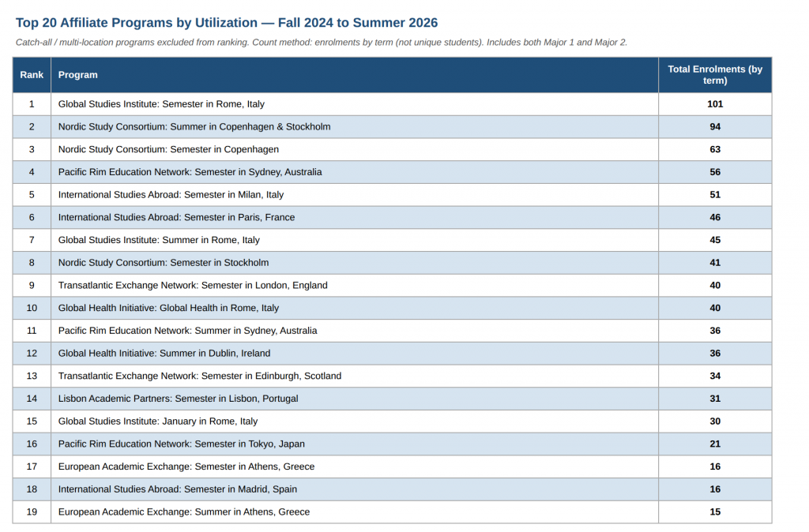Click the Total Enrolments column header

coord(714,75)
